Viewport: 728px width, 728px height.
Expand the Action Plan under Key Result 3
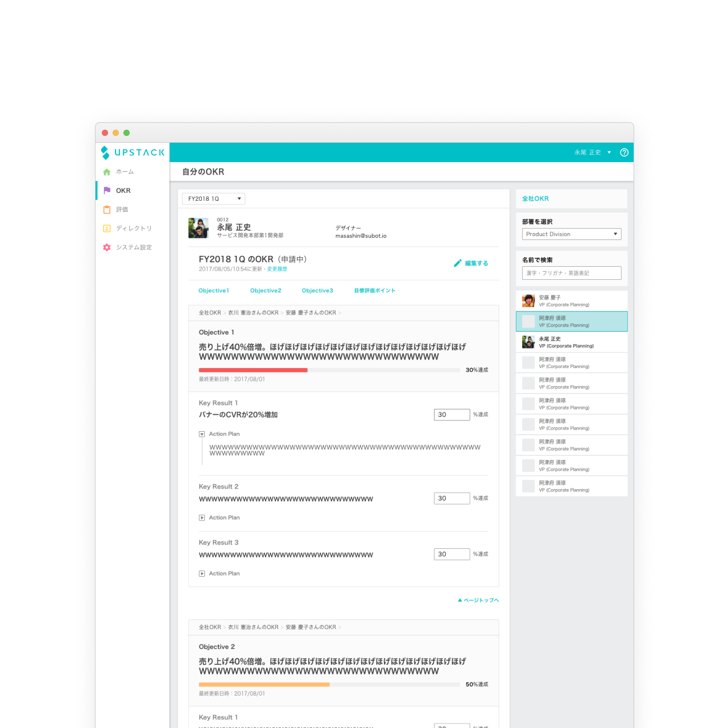tap(202, 574)
